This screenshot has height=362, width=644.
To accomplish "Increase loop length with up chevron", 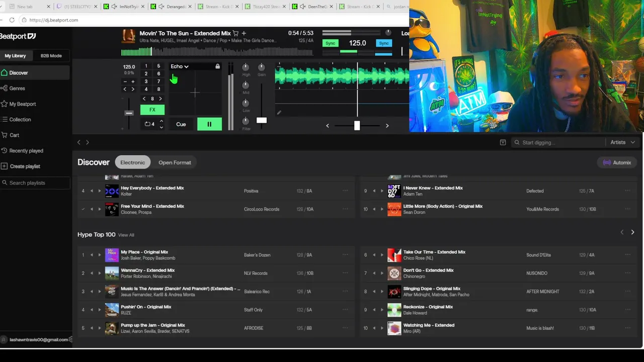I will click(161, 121).
